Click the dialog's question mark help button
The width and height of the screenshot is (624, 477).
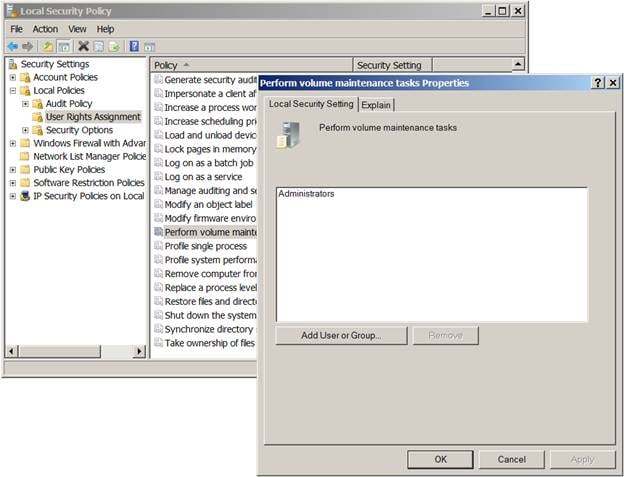(598, 83)
